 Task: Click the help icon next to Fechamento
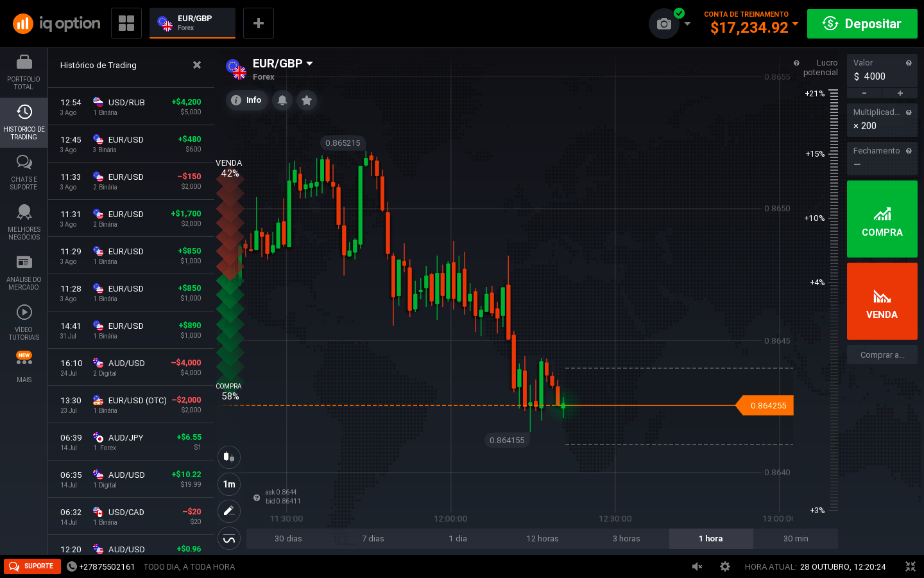[x=909, y=151]
